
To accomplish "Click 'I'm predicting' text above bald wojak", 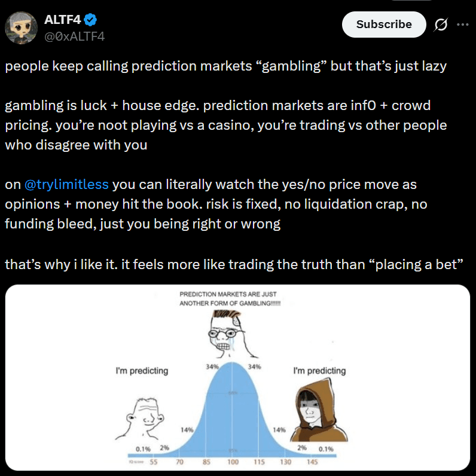I will (x=142, y=371).
